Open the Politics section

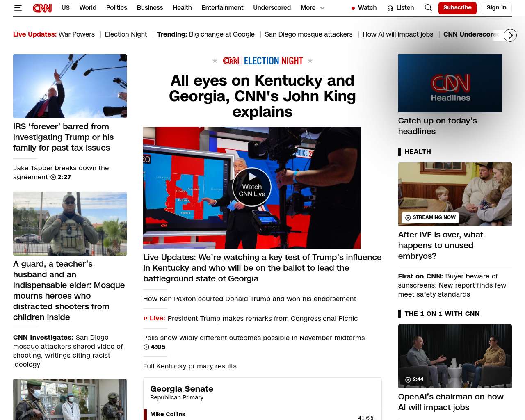[116, 8]
